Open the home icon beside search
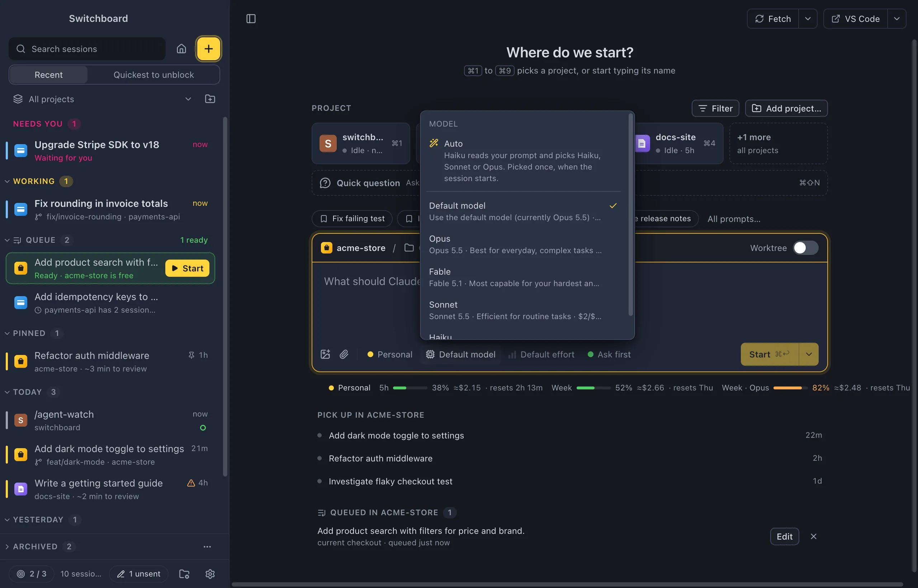The height and width of the screenshot is (588, 918). 181,48
